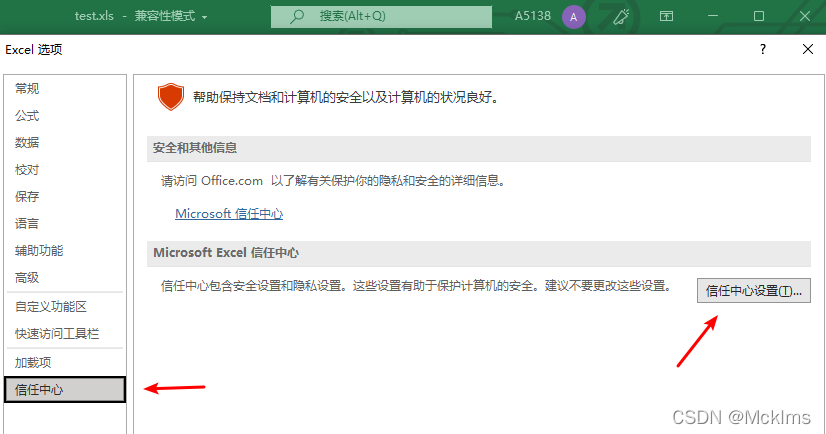Maximize the Excel window
Viewport: 826px width, 434px height.
(759, 16)
